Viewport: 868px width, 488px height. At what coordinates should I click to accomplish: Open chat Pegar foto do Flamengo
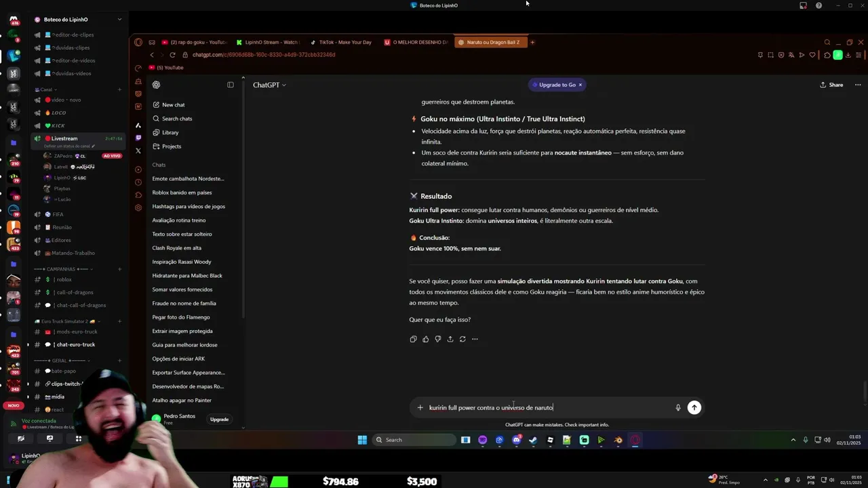tap(181, 317)
